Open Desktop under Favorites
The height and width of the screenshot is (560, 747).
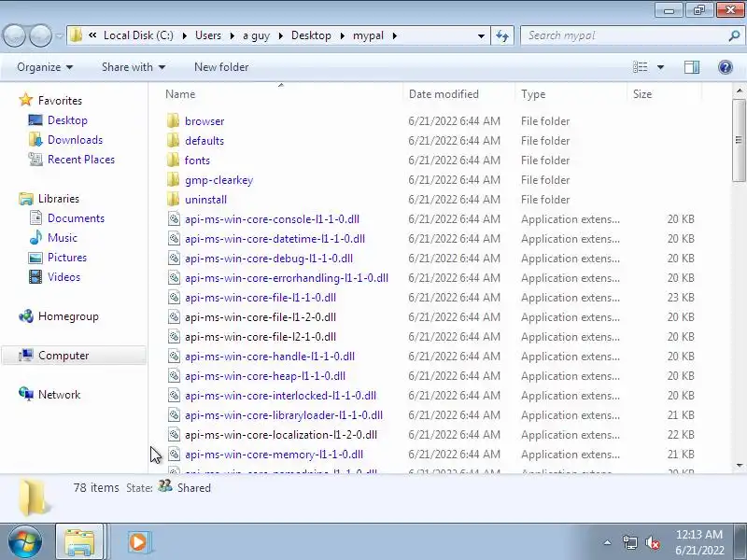67,120
